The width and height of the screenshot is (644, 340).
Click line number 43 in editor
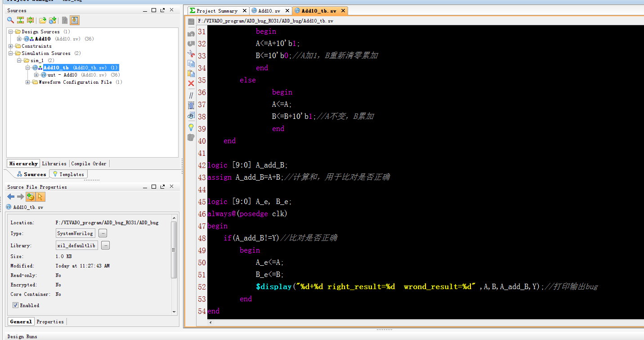201,177
